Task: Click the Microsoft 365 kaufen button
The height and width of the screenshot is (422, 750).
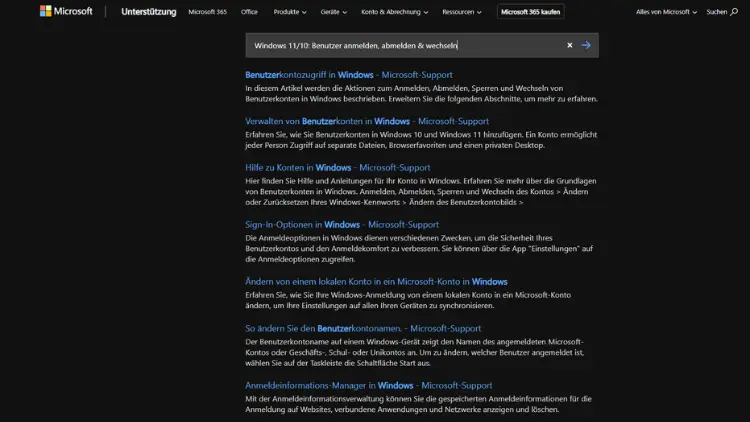Action: click(530, 12)
